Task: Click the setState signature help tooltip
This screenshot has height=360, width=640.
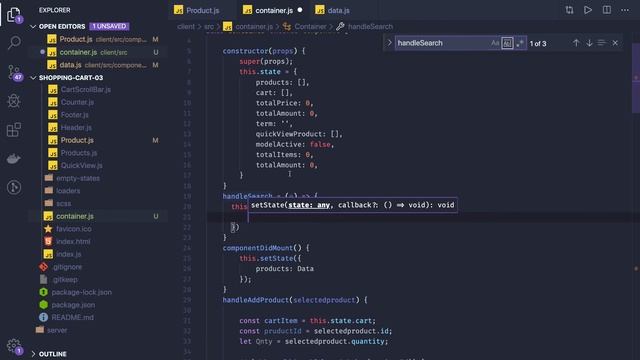Action: point(352,205)
